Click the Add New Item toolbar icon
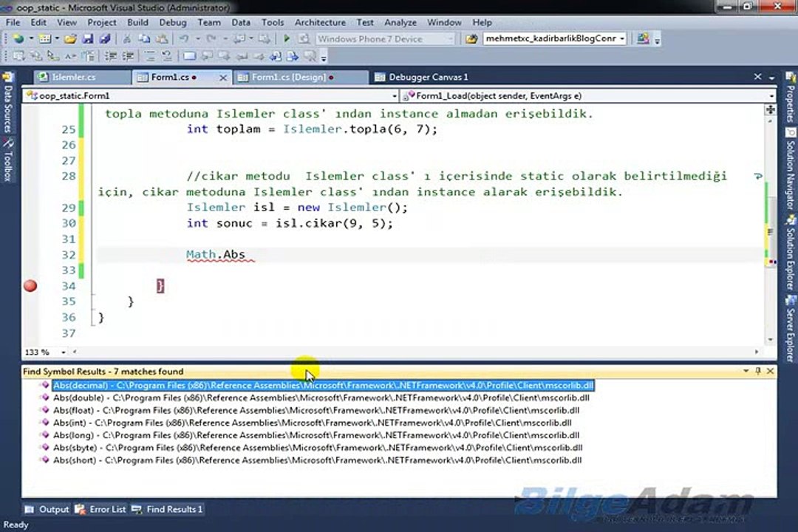This screenshot has width=798, height=532. click(45, 38)
